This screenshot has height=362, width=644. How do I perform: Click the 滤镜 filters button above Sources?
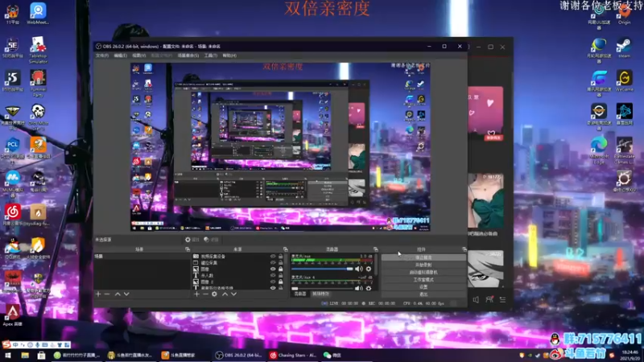point(211,240)
